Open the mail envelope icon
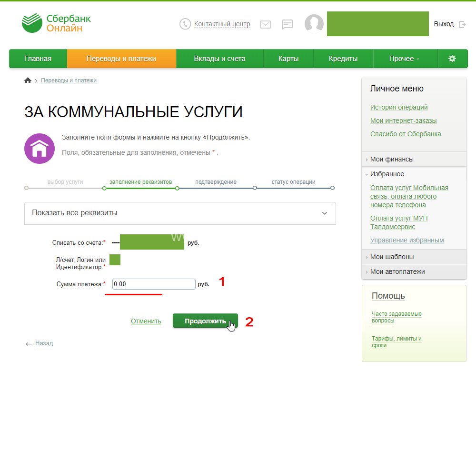This screenshot has height=462, width=476. [x=265, y=24]
